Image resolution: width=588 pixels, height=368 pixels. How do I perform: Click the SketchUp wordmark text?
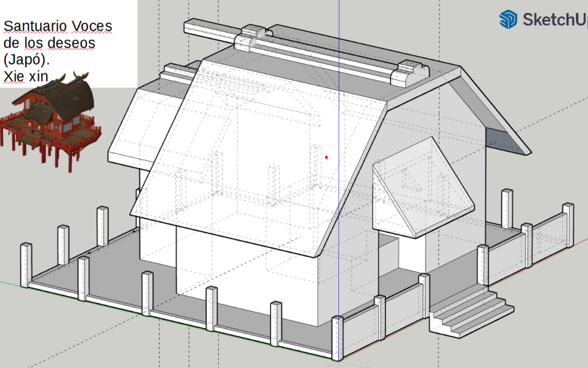click(x=554, y=20)
